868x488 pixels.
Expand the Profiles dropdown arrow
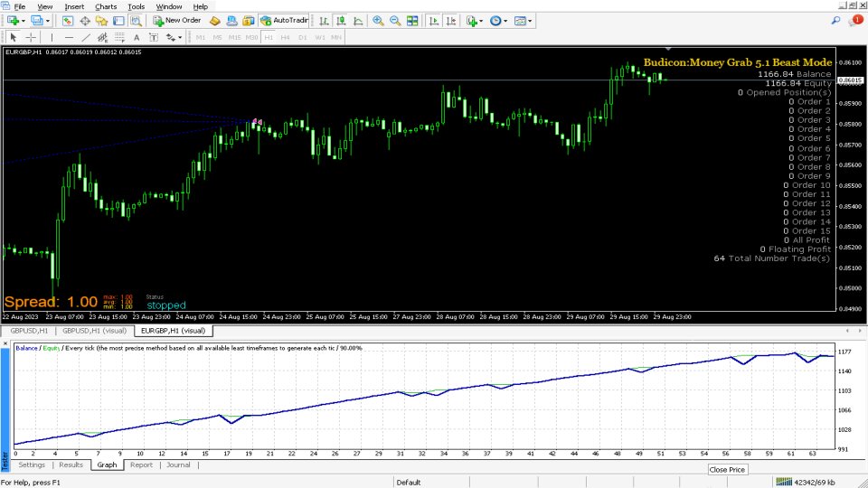[x=48, y=21]
